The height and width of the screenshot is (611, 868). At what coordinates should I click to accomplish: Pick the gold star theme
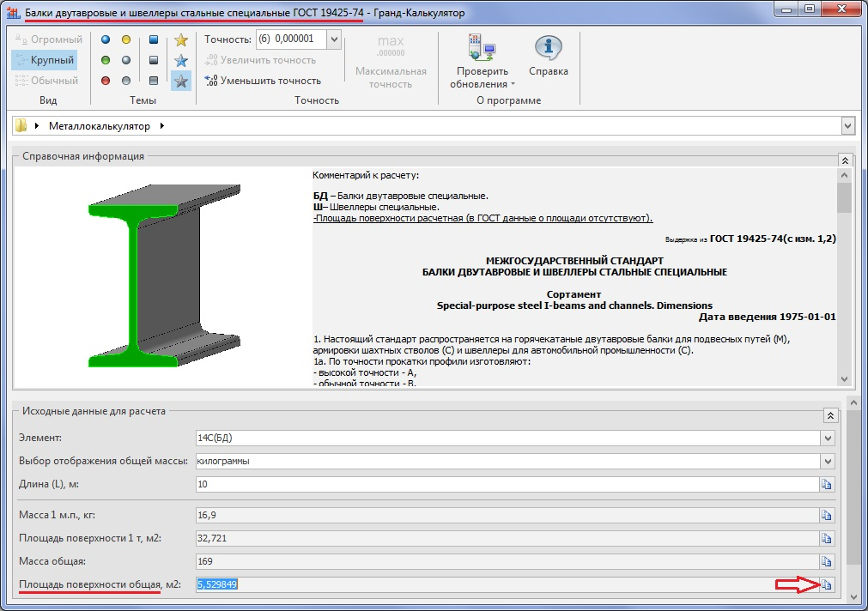click(181, 39)
